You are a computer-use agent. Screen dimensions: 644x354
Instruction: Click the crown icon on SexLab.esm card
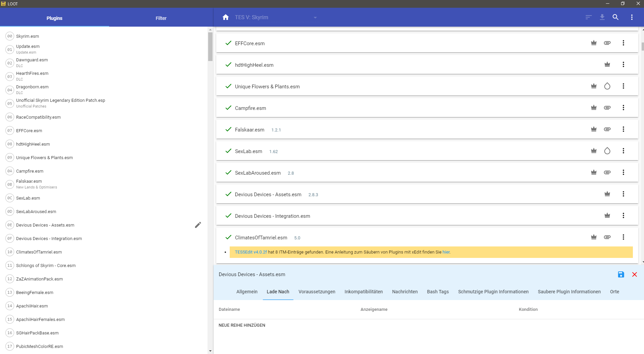click(594, 151)
